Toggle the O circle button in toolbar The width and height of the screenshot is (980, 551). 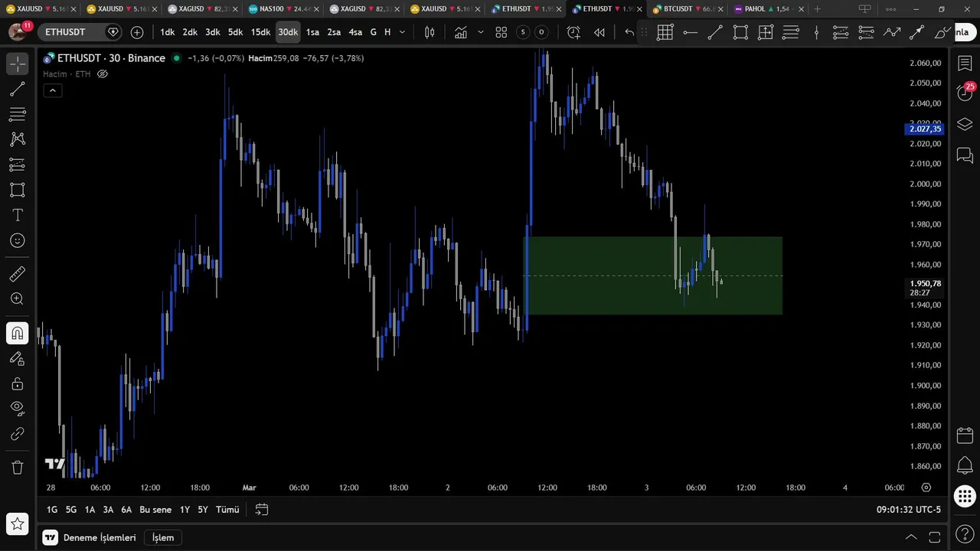pos(541,32)
